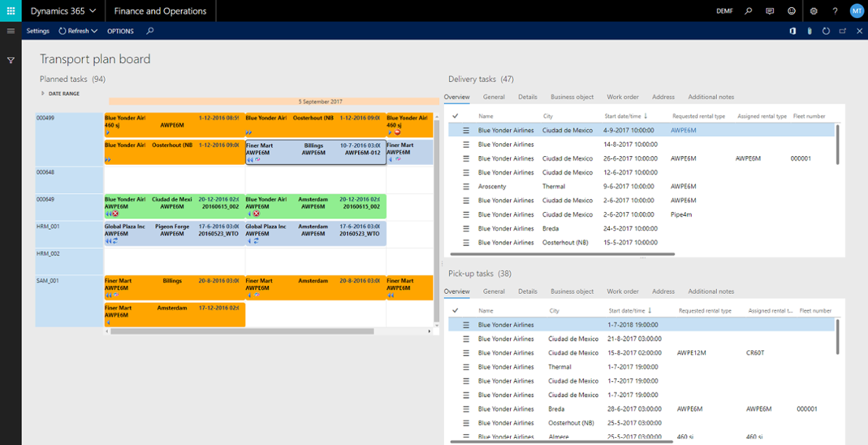This screenshot has width=868, height=445.
Task: Open City column header menu in Pick-up tasks
Action: (x=554, y=310)
